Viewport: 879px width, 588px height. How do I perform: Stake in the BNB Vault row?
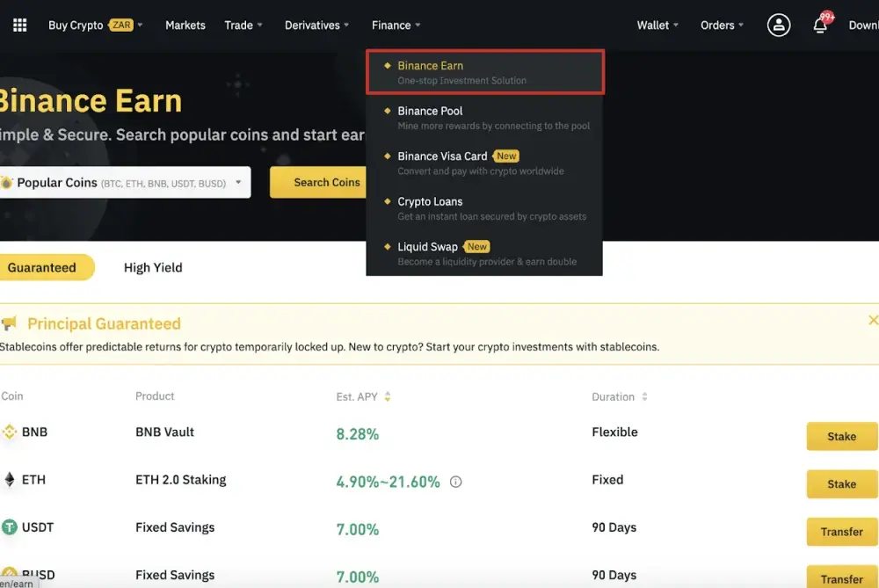coord(842,436)
